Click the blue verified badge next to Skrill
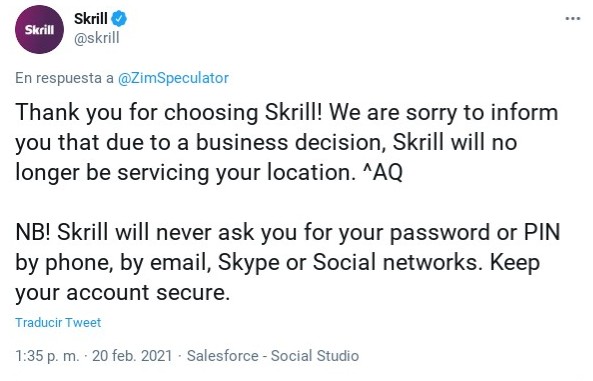This screenshot has width=593, height=381. [x=119, y=19]
